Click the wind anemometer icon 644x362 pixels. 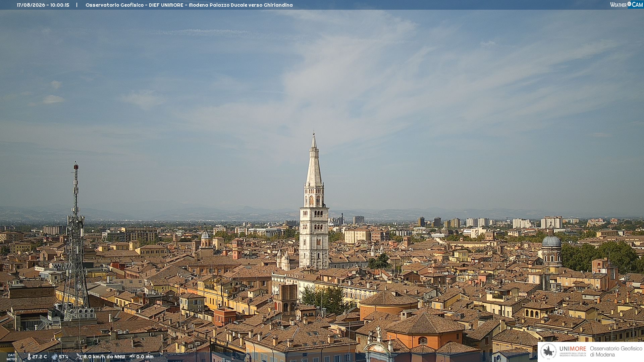[79, 357]
